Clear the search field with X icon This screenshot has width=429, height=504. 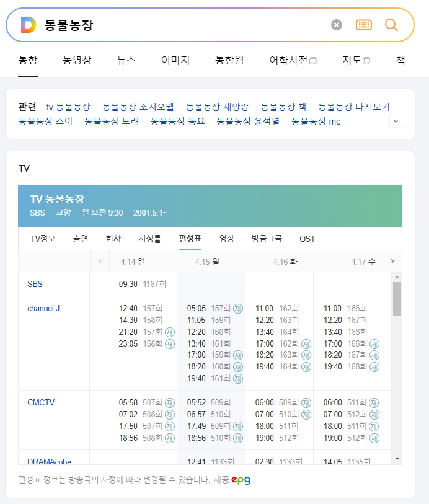[337, 25]
